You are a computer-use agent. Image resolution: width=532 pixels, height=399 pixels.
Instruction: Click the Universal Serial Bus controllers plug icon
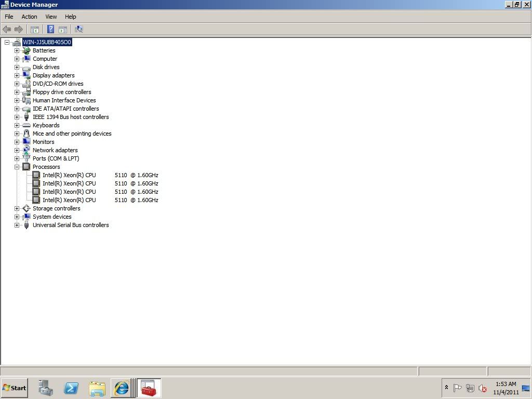click(26, 225)
